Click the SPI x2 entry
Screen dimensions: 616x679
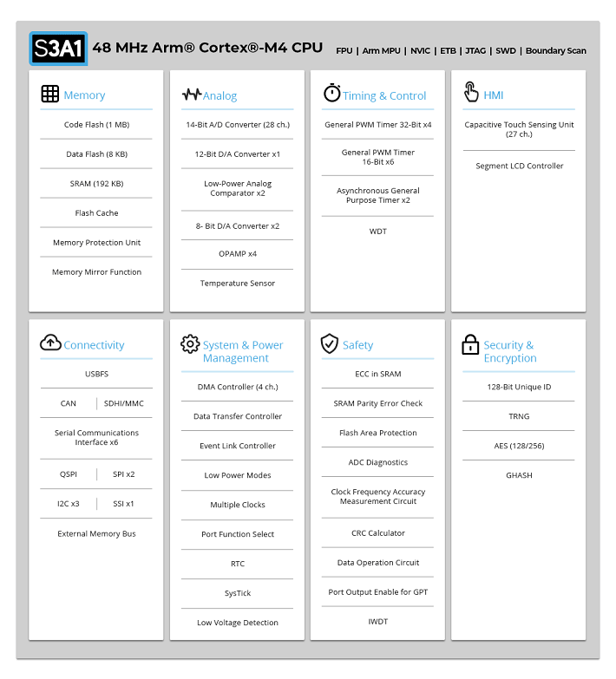(123, 474)
